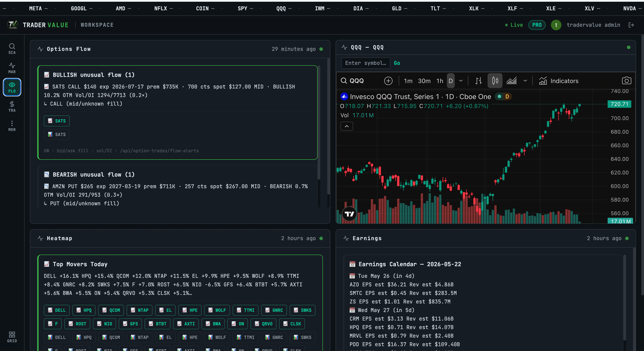Click the 17.01M volume axis label

click(621, 221)
